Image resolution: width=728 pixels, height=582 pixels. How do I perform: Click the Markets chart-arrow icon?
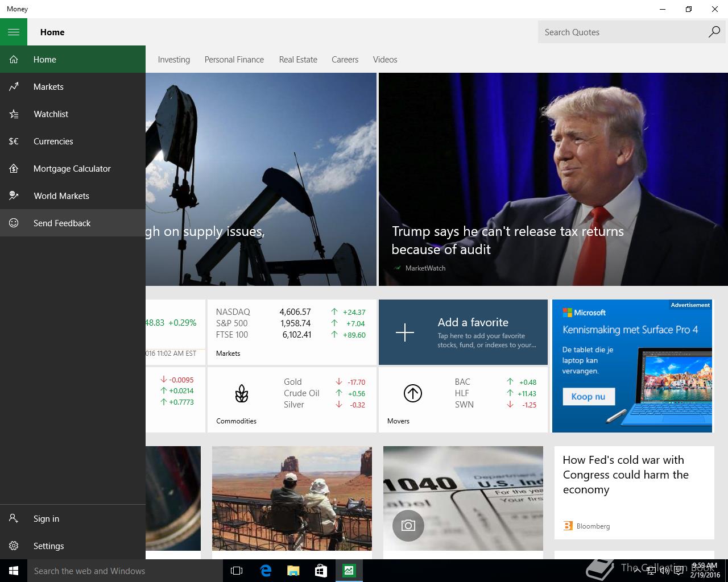click(x=14, y=86)
